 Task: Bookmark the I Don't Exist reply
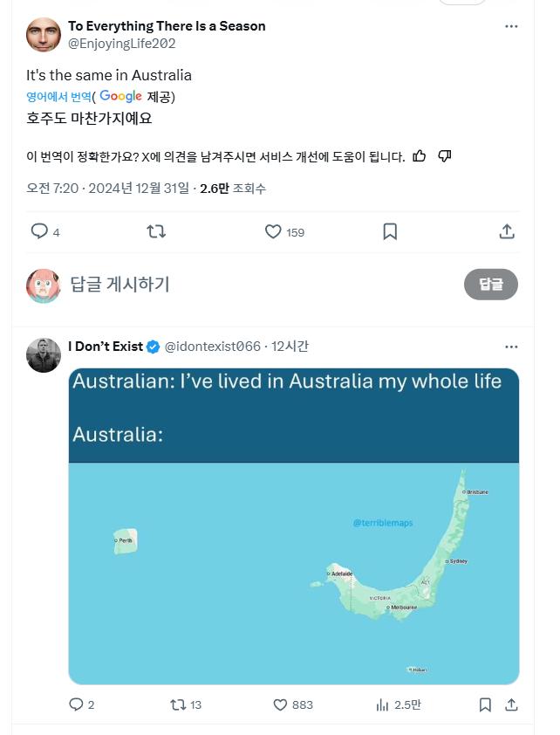485,704
